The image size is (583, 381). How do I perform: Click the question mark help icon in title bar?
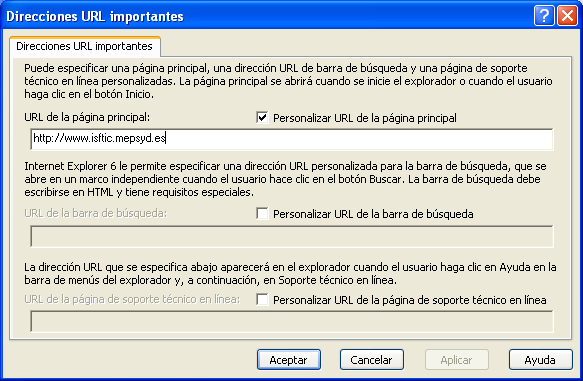click(x=544, y=16)
